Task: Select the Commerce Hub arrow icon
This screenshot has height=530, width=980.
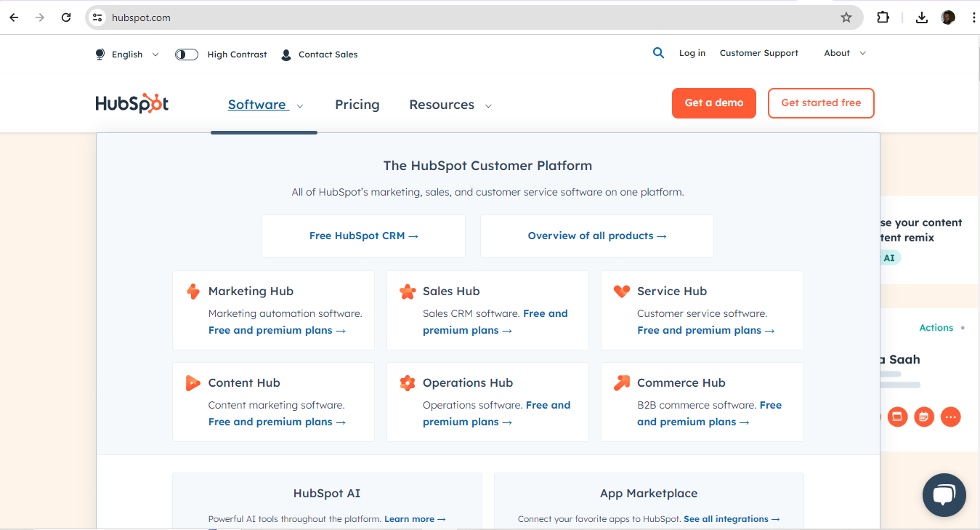Action: coord(622,382)
